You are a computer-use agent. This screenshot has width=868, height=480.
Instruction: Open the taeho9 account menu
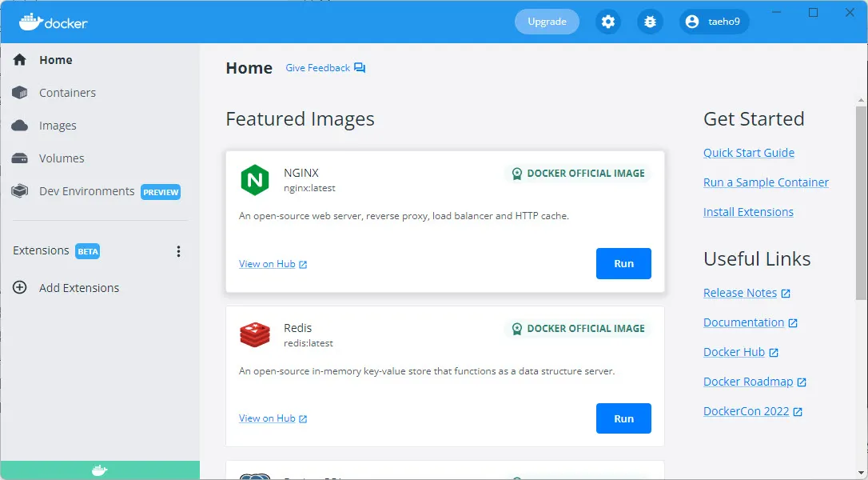(x=715, y=22)
